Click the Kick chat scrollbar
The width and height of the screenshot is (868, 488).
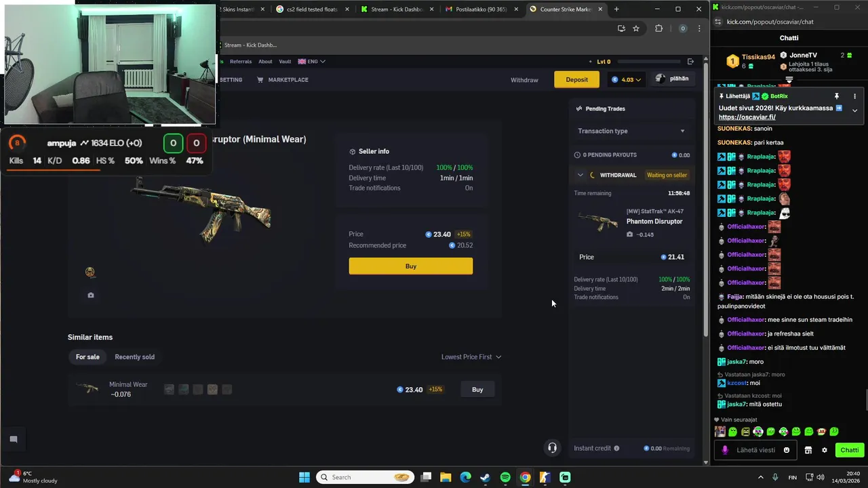866,401
